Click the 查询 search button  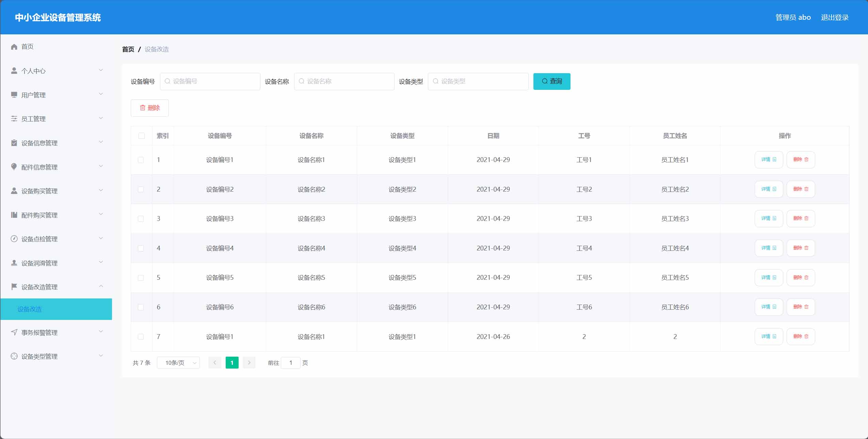552,81
